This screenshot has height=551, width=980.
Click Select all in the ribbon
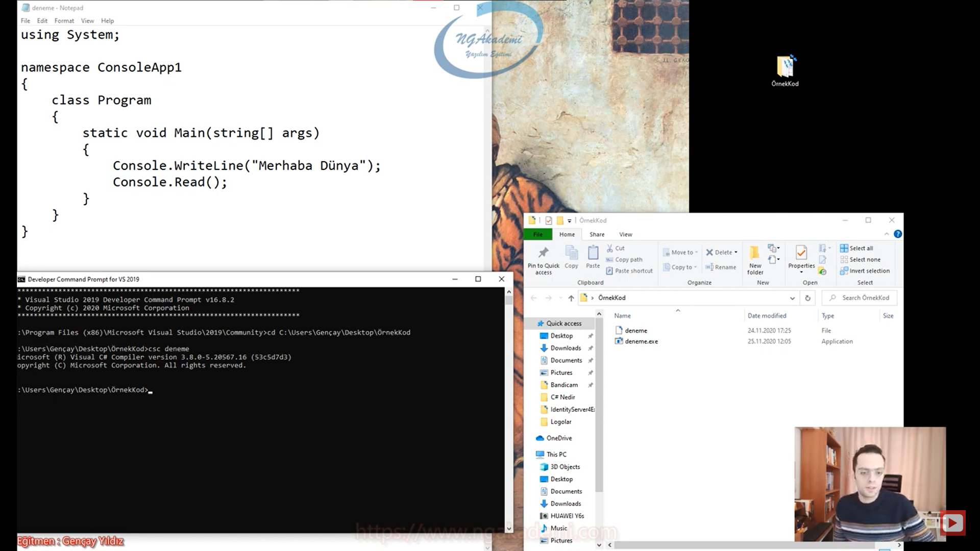(856, 248)
